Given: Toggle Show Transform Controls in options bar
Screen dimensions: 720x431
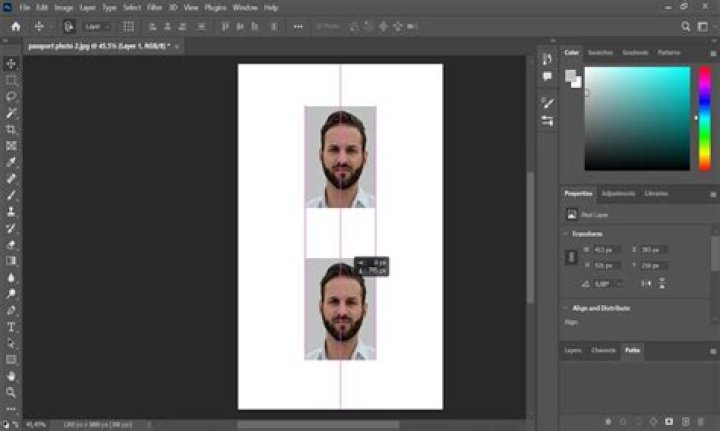Looking at the screenshot, I should (129, 27).
